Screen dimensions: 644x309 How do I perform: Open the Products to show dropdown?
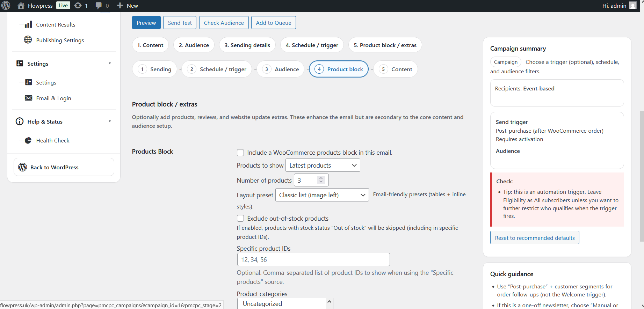tap(323, 165)
